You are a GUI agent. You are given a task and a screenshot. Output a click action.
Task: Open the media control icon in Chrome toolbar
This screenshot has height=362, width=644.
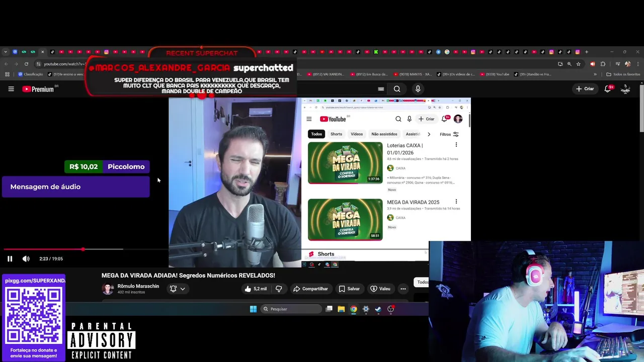[x=617, y=64]
